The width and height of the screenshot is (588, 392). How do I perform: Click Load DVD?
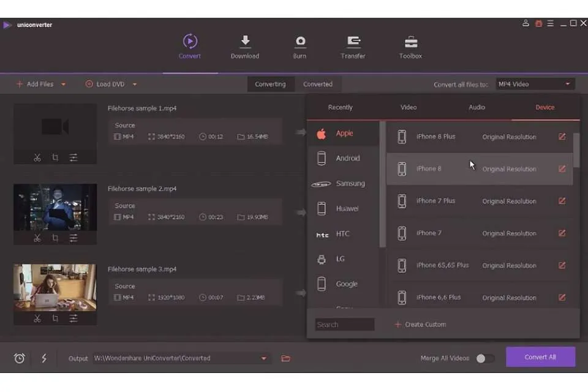105,85
